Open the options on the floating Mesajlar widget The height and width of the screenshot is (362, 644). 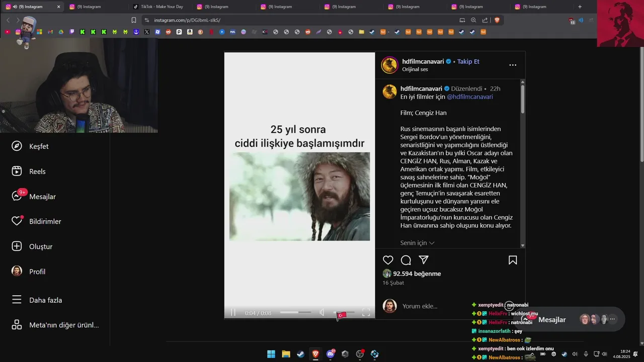pyautogui.click(x=612, y=319)
